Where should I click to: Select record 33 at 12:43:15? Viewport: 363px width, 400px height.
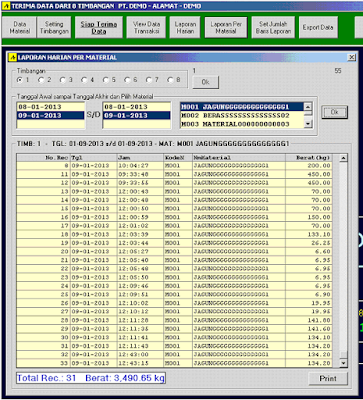point(174,363)
